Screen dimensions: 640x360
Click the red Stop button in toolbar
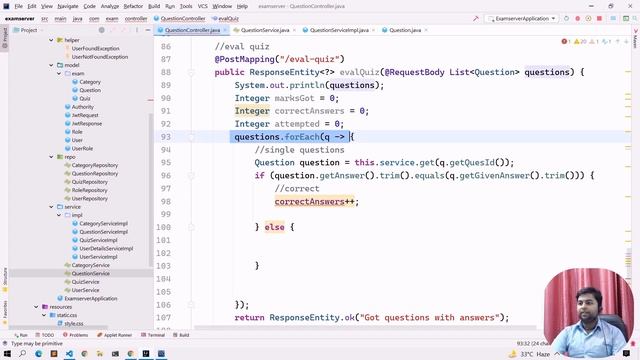point(600,19)
